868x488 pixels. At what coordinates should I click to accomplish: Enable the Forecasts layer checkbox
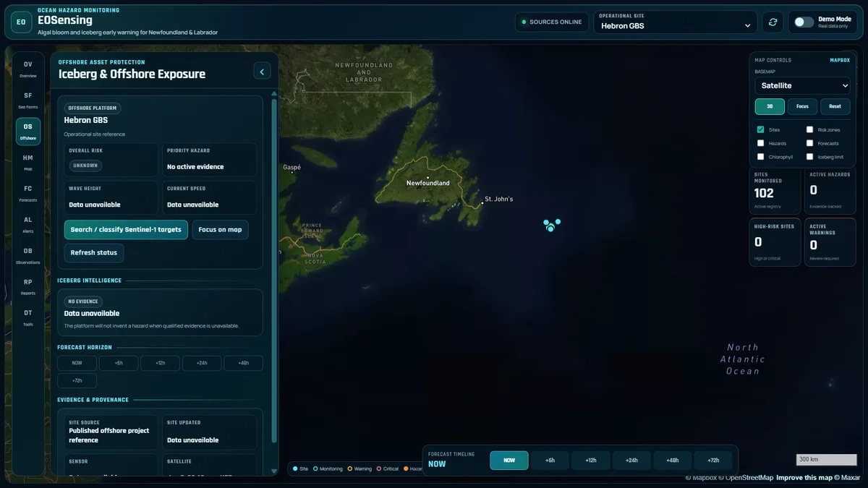click(810, 143)
